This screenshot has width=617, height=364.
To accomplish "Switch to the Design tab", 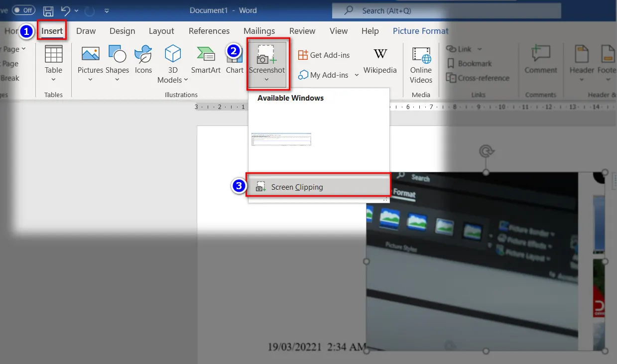I will 123,31.
